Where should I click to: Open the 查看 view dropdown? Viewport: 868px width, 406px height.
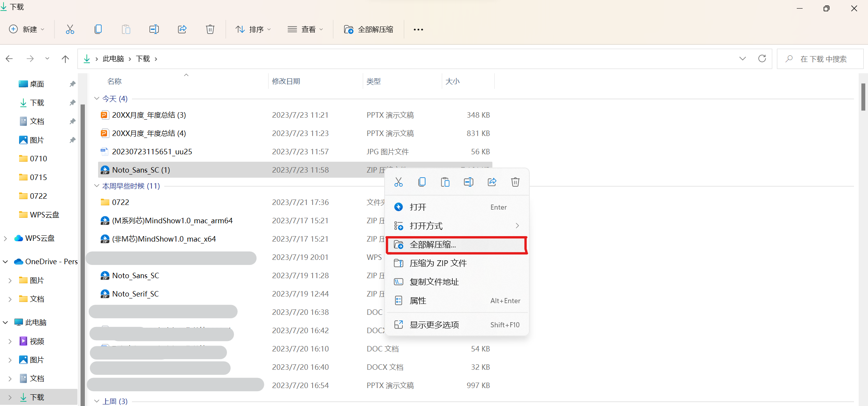coord(306,29)
